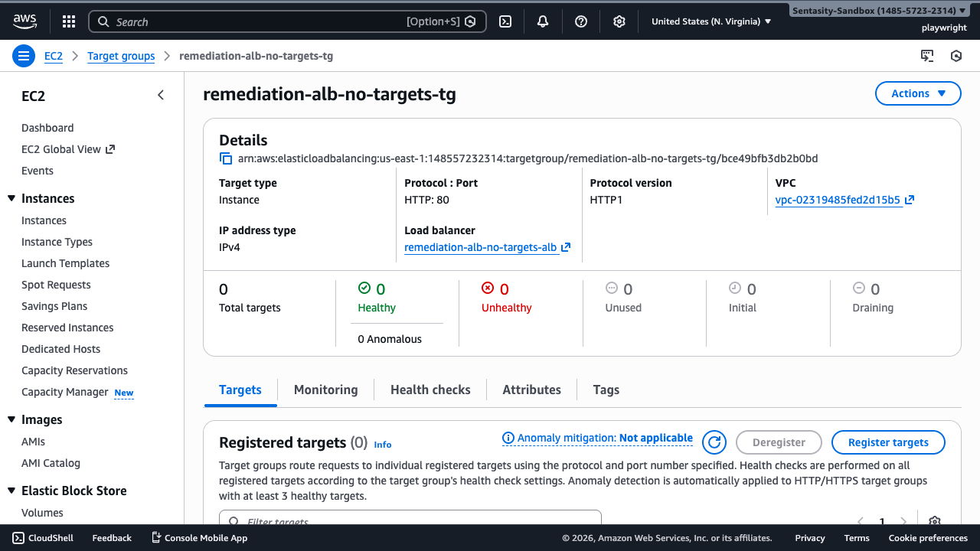Collapse the EC2 sidebar panel
This screenshot has height=551, width=980.
click(161, 95)
